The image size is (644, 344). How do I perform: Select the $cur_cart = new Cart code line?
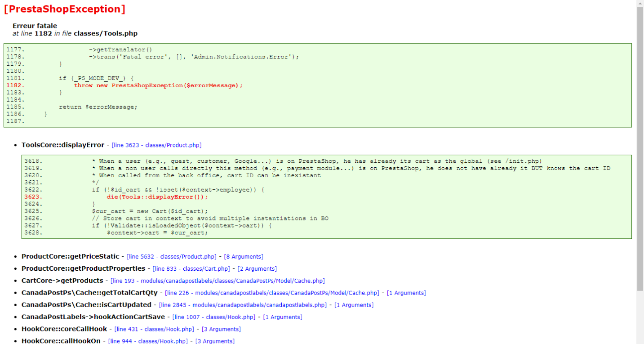pyautogui.click(x=150, y=211)
